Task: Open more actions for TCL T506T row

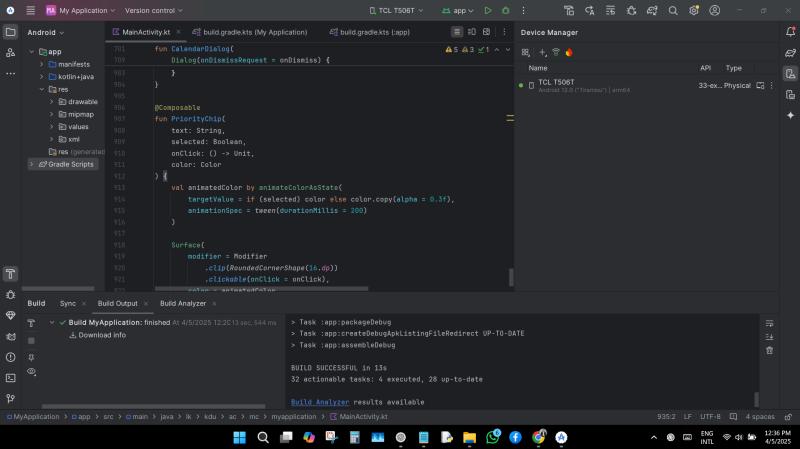Action: (x=771, y=86)
